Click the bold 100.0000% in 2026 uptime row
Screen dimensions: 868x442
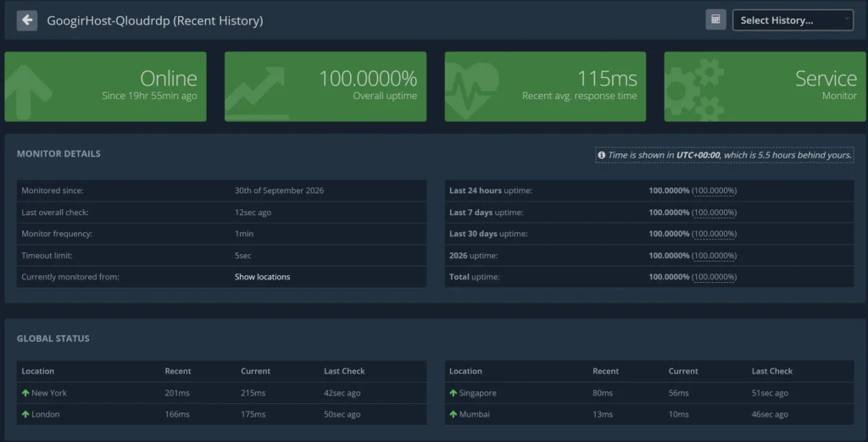670,255
